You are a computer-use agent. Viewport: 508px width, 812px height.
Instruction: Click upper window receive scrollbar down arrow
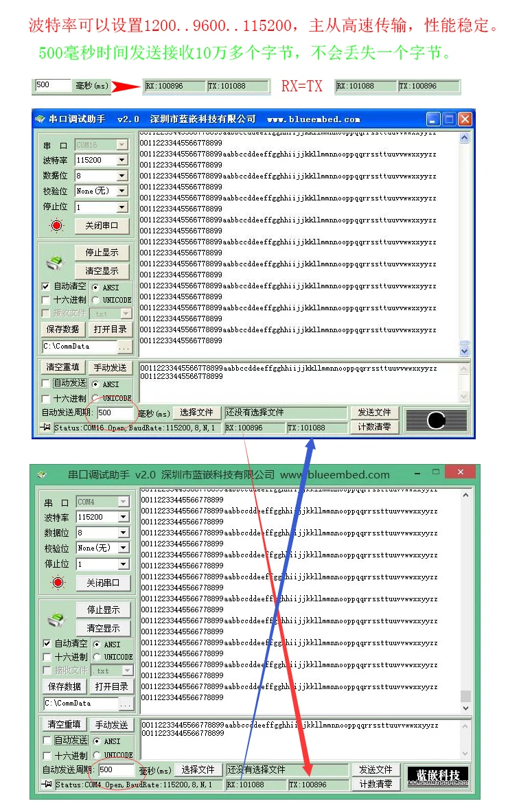[464, 351]
